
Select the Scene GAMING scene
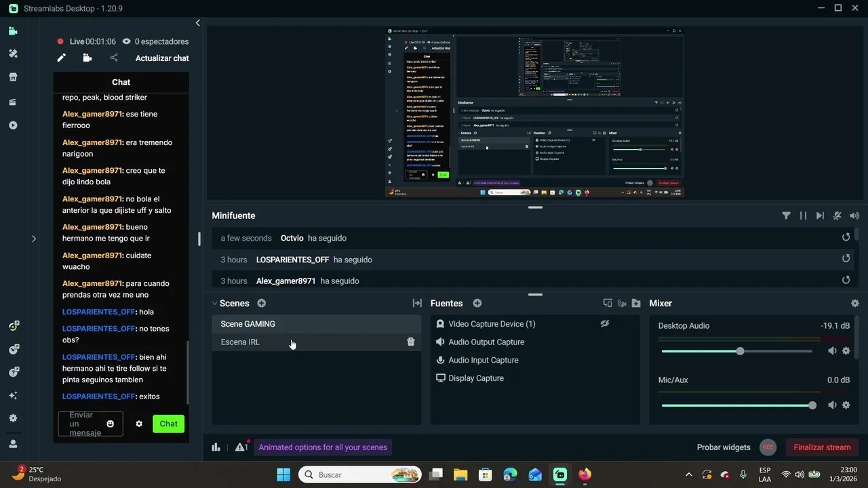pyautogui.click(x=317, y=324)
